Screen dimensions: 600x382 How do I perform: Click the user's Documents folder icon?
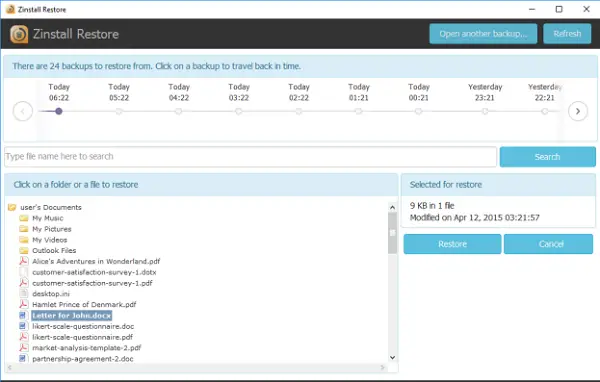12,207
